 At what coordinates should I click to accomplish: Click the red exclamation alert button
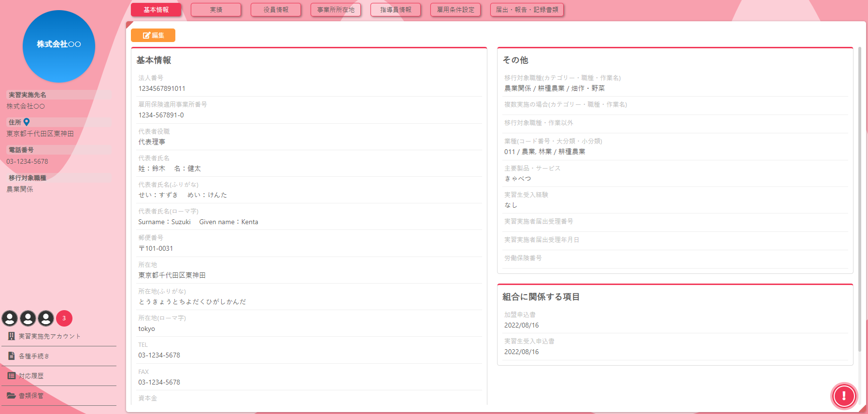click(x=844, y=396)
